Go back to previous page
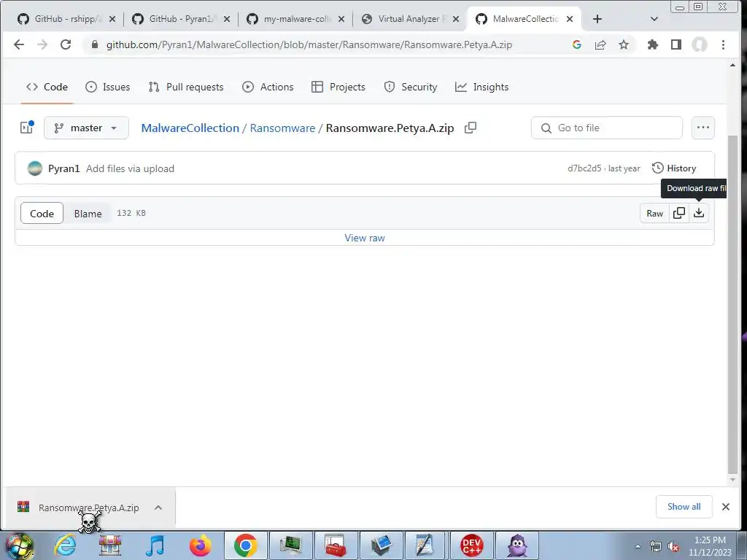This screenshot has height=560, width=747. point(19,44)
